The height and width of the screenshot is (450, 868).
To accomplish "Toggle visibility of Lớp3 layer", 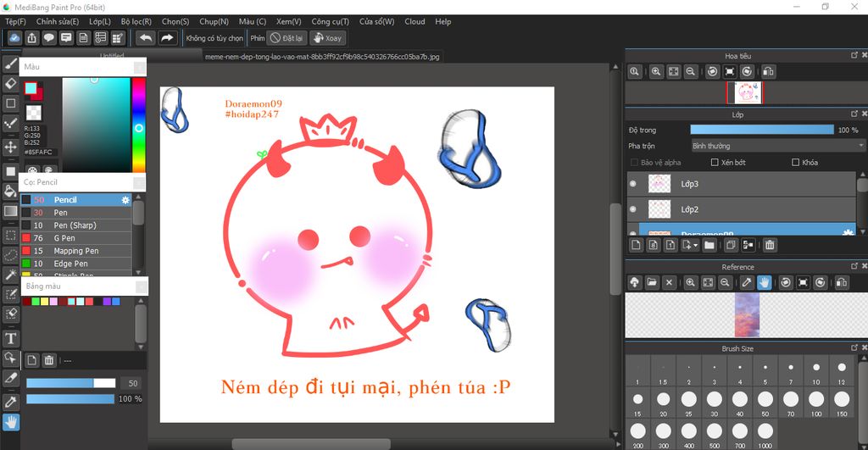I will coord(633,184).
